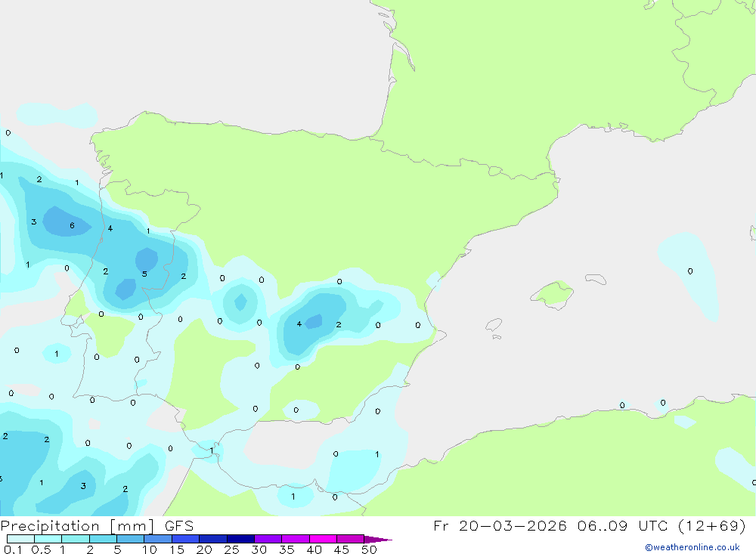The width and height of the screenshot is (756, 554).
Task: Pick the 35–40 mm violet legend swatch
Action: (296, 539)
